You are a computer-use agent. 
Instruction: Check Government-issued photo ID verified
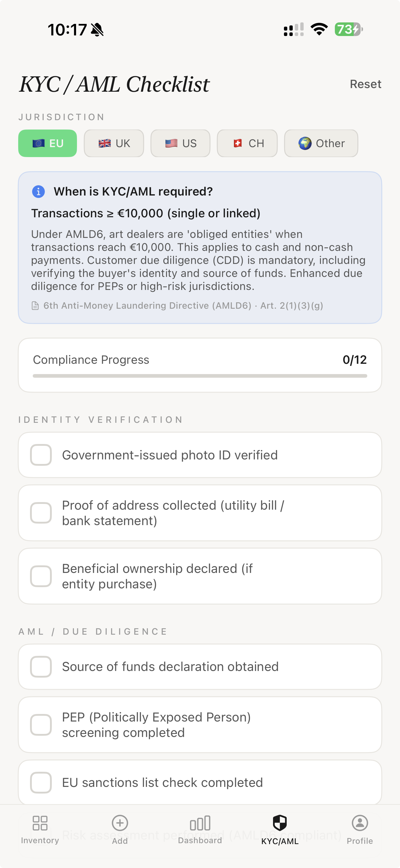click(41, 455)
